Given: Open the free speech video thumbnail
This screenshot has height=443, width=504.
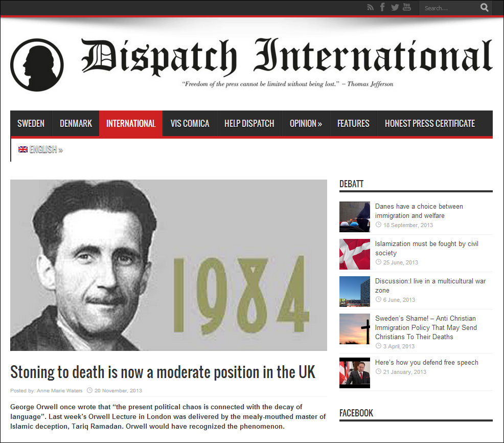Looking at the screenshot, I should (x=355, y=373).
